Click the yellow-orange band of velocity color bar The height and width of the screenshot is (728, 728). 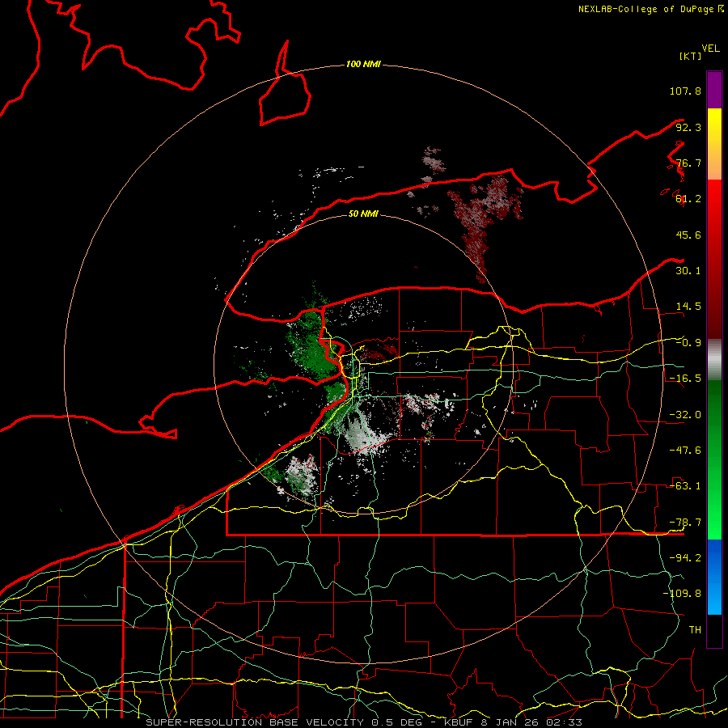coord(714,144)
